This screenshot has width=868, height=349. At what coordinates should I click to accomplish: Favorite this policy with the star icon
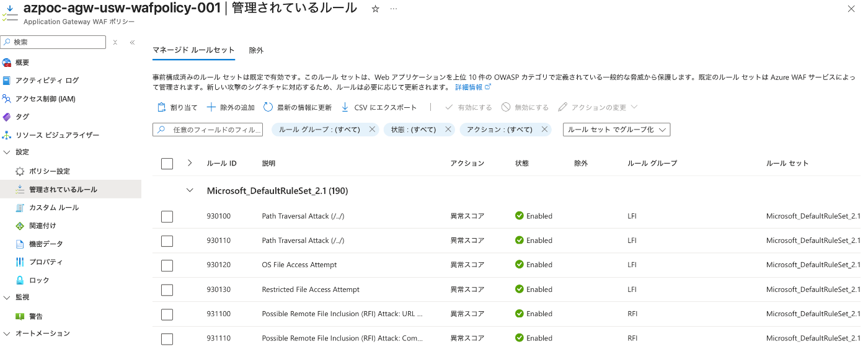click(375, 9)
